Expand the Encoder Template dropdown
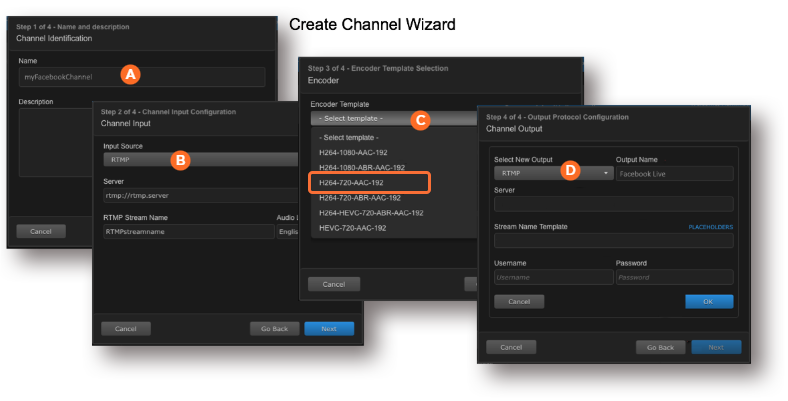Image resolution: width=788 pixels, height=401 pixels. click(x=390, y=118)
